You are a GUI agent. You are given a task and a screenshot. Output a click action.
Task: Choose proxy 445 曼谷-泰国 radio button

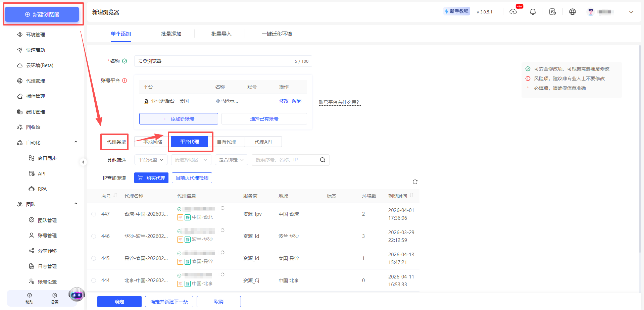click(93, 258)
